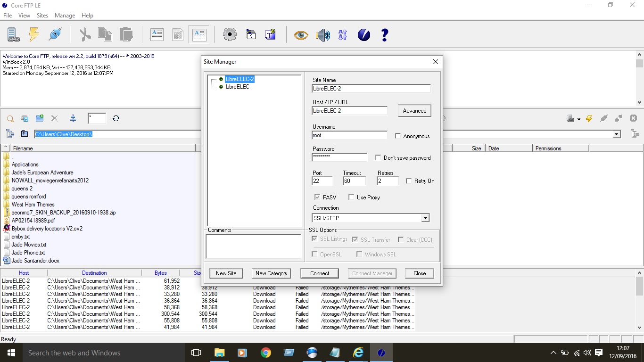This screenshot has height=362, width=644.
Task: Check the Don't save password option
Action: 378,158
